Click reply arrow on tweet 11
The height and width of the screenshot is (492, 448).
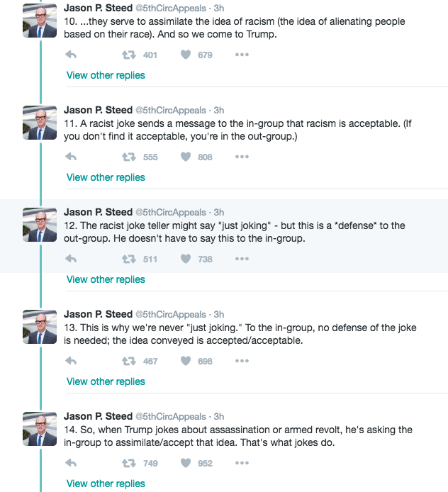point(71,157)
